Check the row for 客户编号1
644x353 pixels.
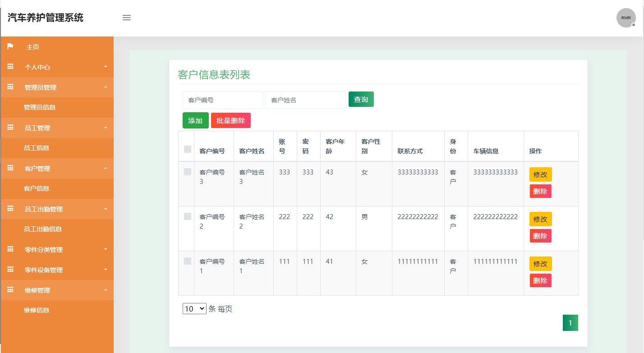tap(188, 261)
